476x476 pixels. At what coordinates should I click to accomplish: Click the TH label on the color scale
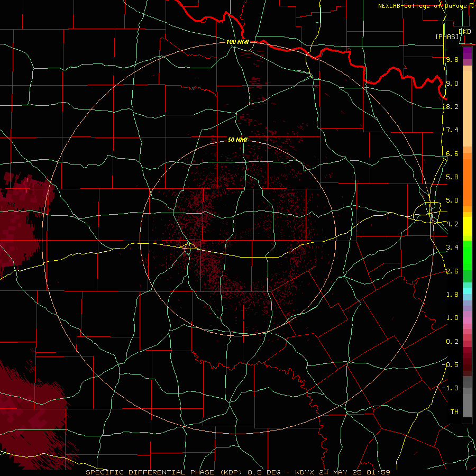pyautogui.click(x=454, y=412)
